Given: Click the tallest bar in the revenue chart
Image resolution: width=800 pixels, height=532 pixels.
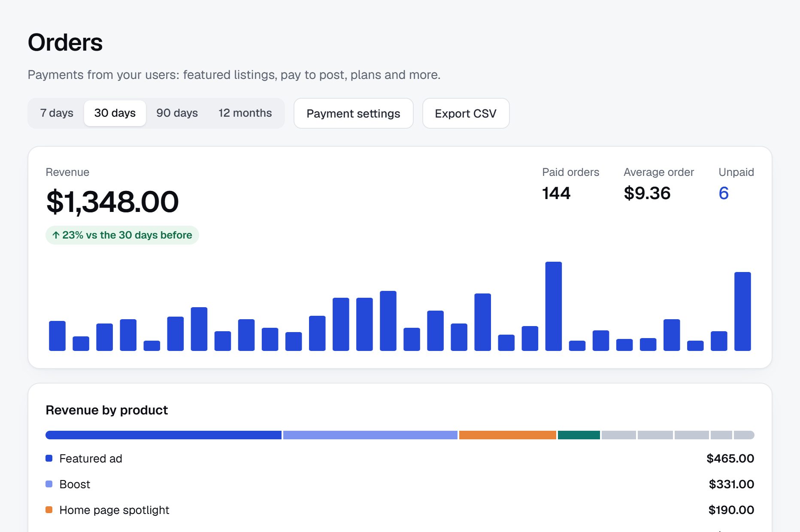Looking at the screenshot, I should (554, 306).
